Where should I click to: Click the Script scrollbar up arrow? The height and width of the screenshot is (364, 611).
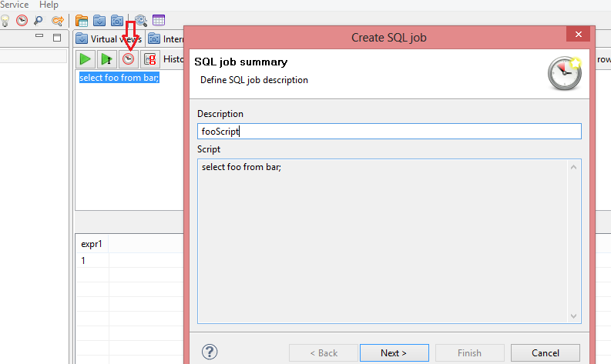click(573, 167)
